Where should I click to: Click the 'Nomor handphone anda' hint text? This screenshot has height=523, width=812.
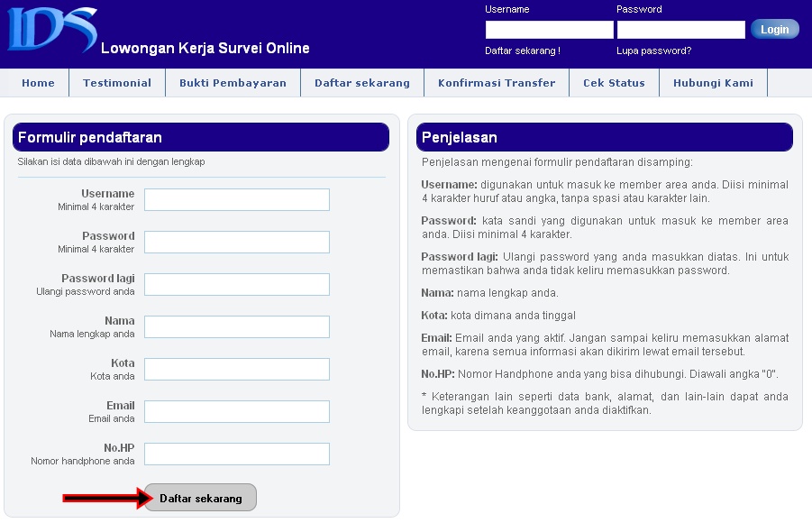[x=83, y=461]
